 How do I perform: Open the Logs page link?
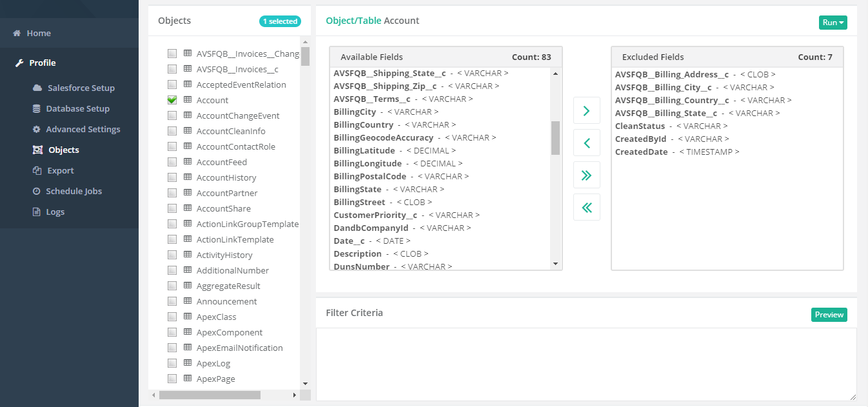point(55,212)
